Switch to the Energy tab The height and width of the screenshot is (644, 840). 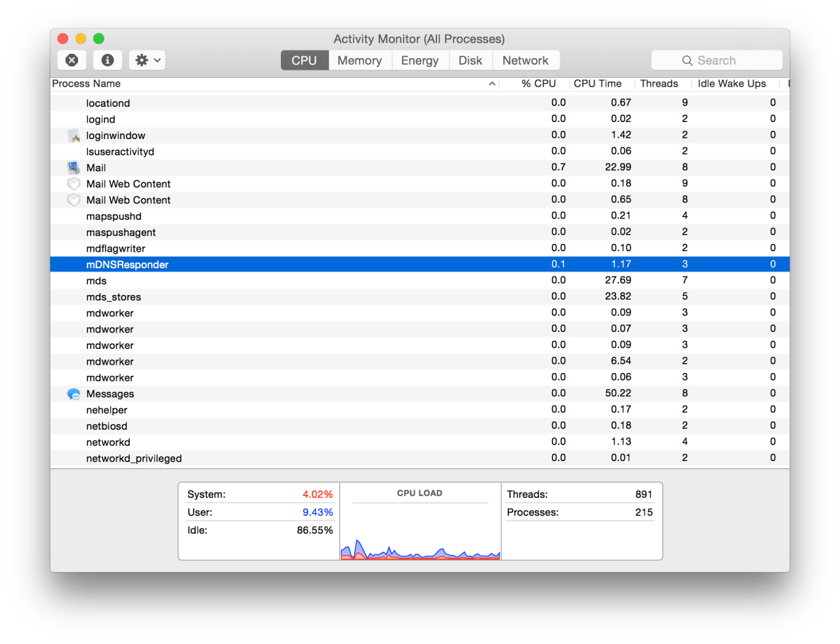tap(419, 60)
